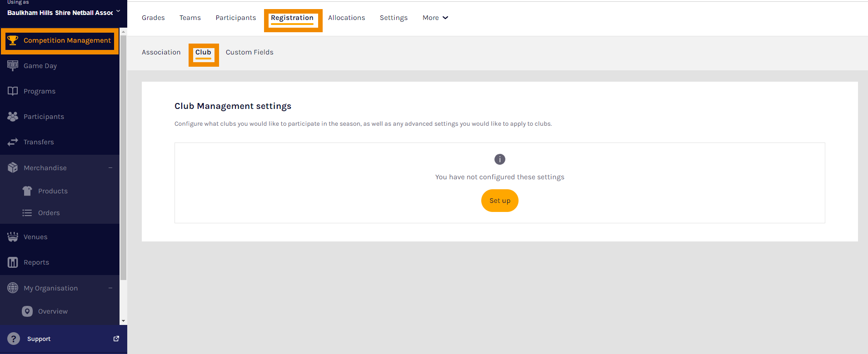Click the Reports chart icon

13,262
